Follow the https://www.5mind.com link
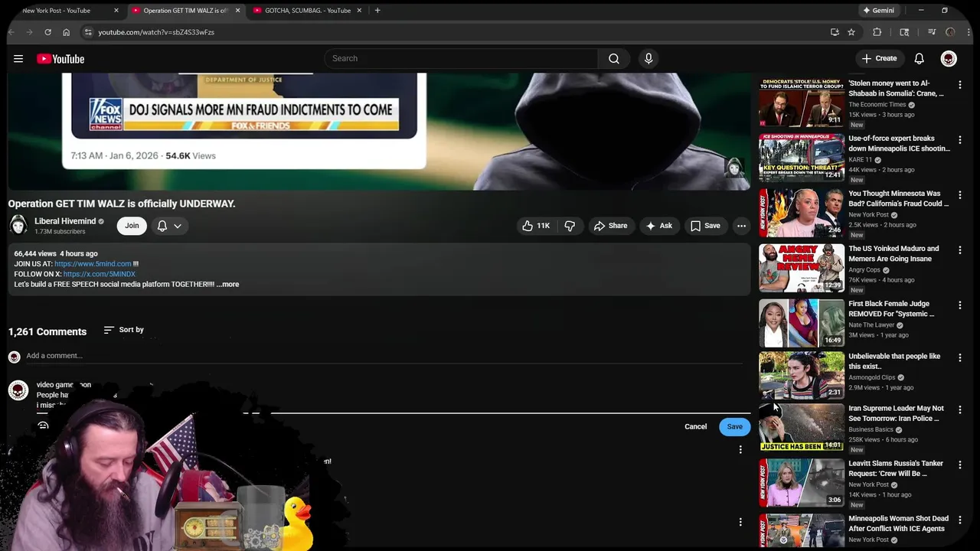 (x=93, y=264)
